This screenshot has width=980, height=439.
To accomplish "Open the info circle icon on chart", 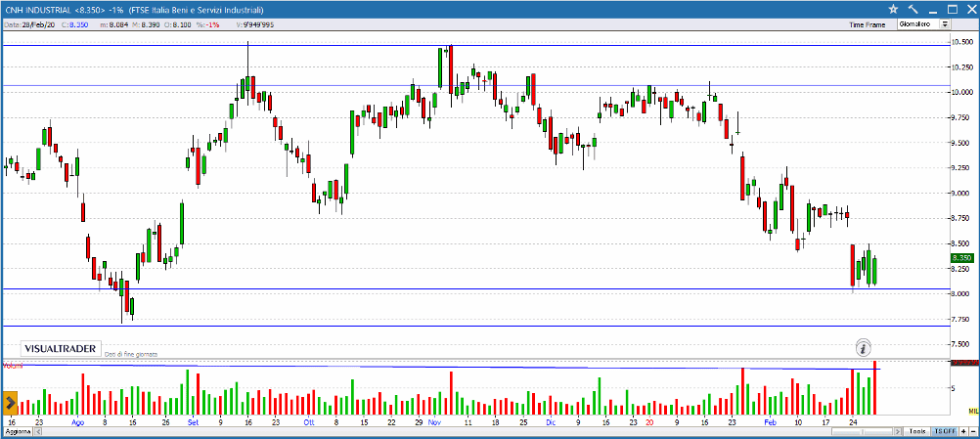I will coord(864,347).
